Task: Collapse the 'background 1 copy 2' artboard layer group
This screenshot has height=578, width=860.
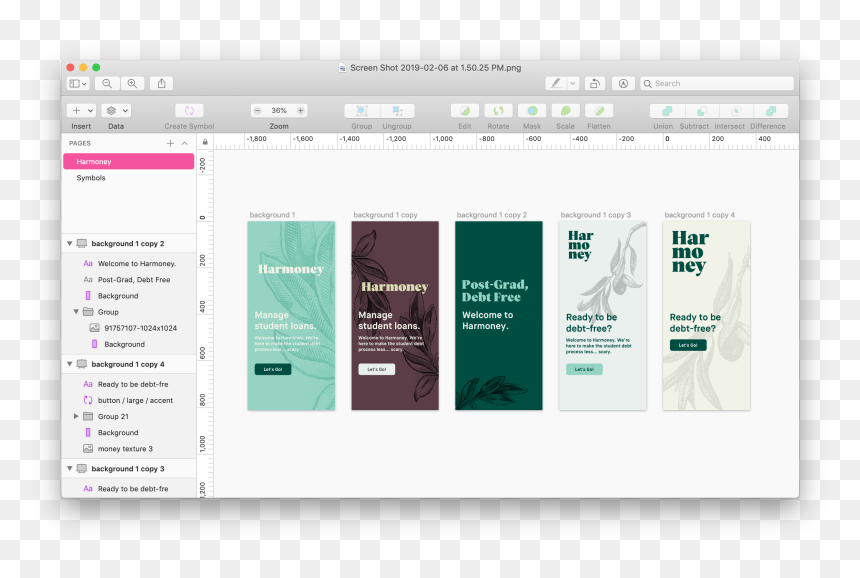Action: (x=70, y=243)
